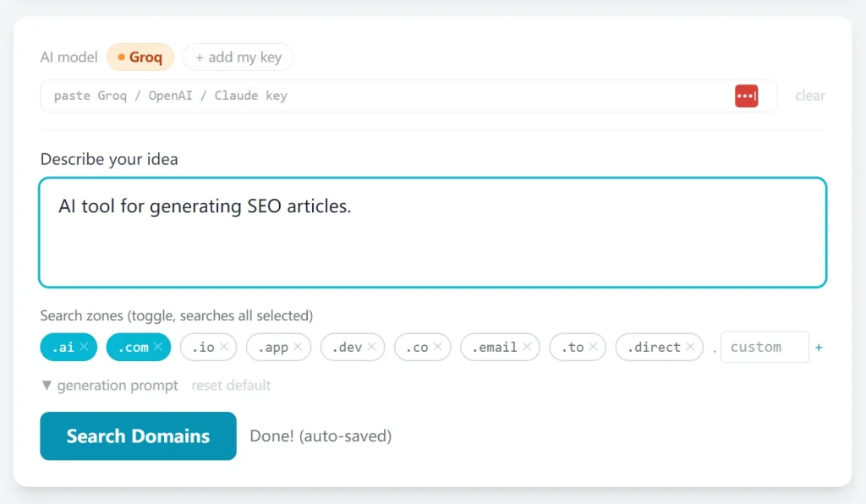866x504 pixels.
Task: Toggle off the .com search zone
Action: tap(138, 347)
